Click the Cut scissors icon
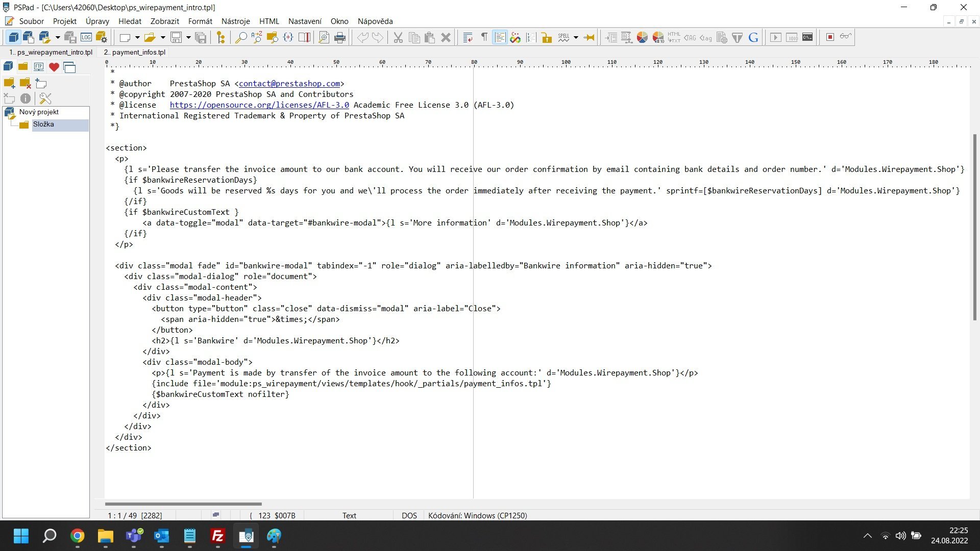 tap(398, 37)
